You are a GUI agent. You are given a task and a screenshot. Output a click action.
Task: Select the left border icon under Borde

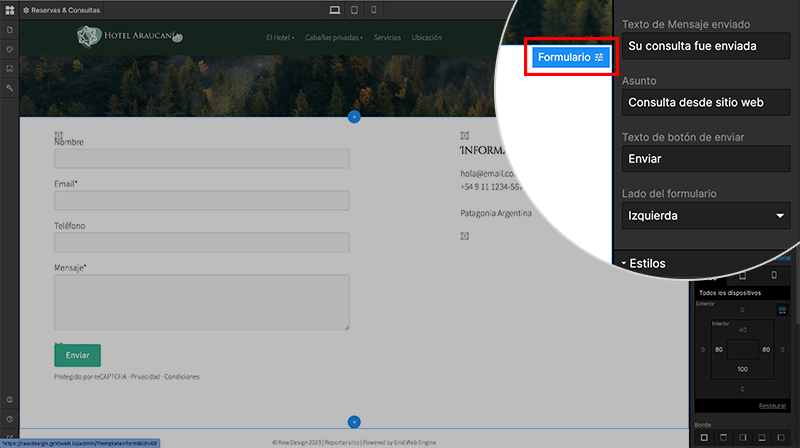pos(781,437)
